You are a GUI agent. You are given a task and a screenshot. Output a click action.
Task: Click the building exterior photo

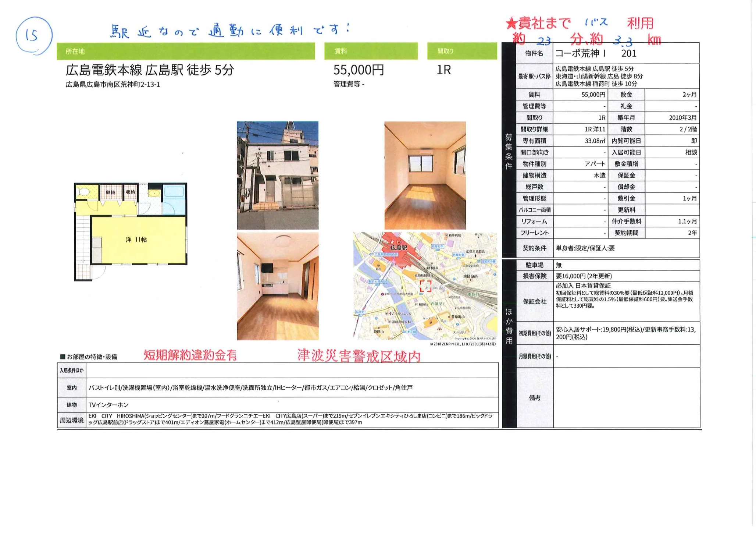[277, 175]
